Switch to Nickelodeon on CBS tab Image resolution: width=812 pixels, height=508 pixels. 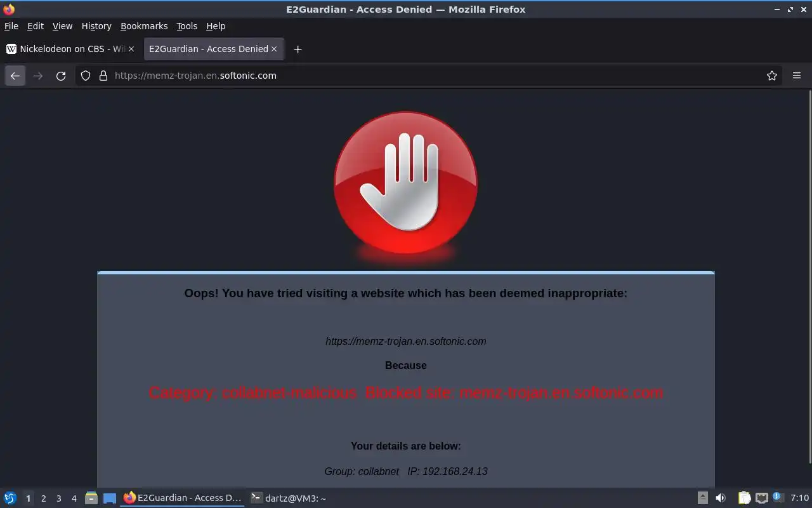point(72,49)
